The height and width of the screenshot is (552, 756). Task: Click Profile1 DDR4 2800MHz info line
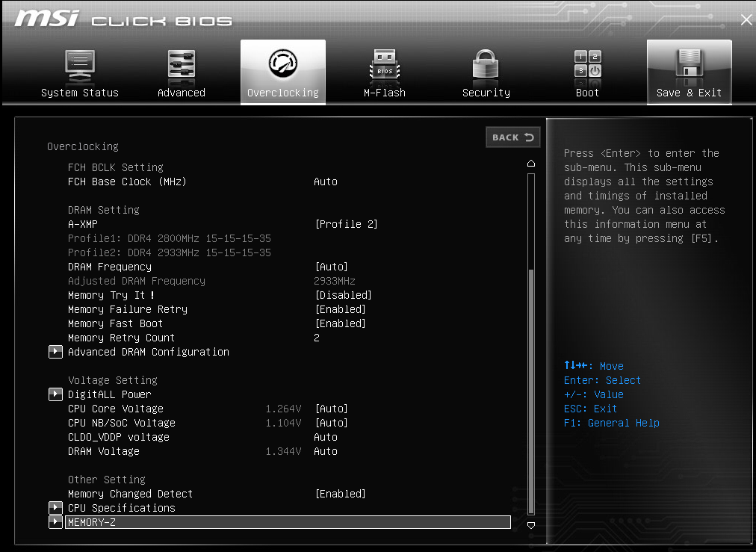point(170,238)
